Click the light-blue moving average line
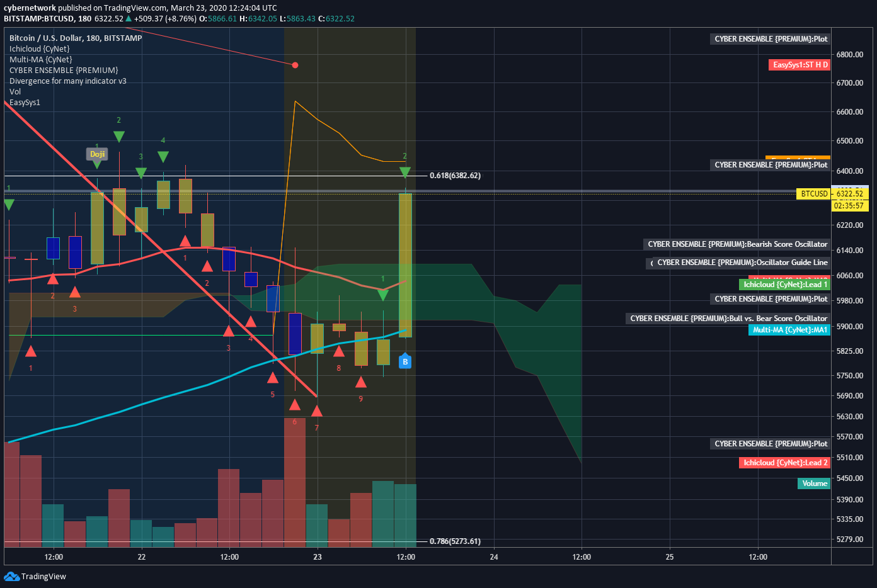This screenshot has height=588, width=877. pos(208,385)
